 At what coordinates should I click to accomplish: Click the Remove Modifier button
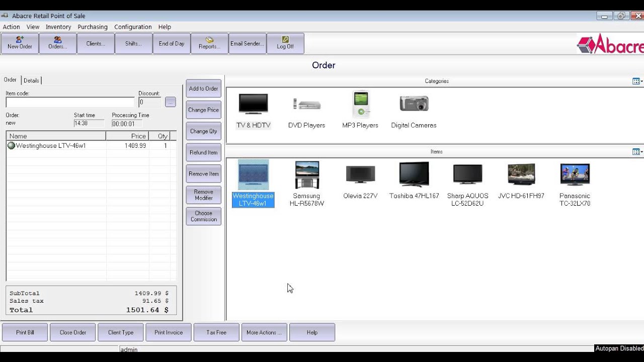204,195
